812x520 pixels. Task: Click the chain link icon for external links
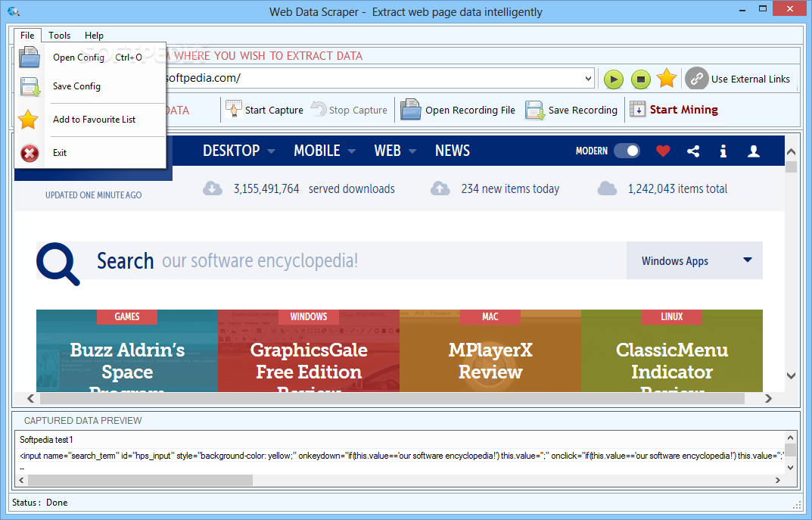[696, 79]
